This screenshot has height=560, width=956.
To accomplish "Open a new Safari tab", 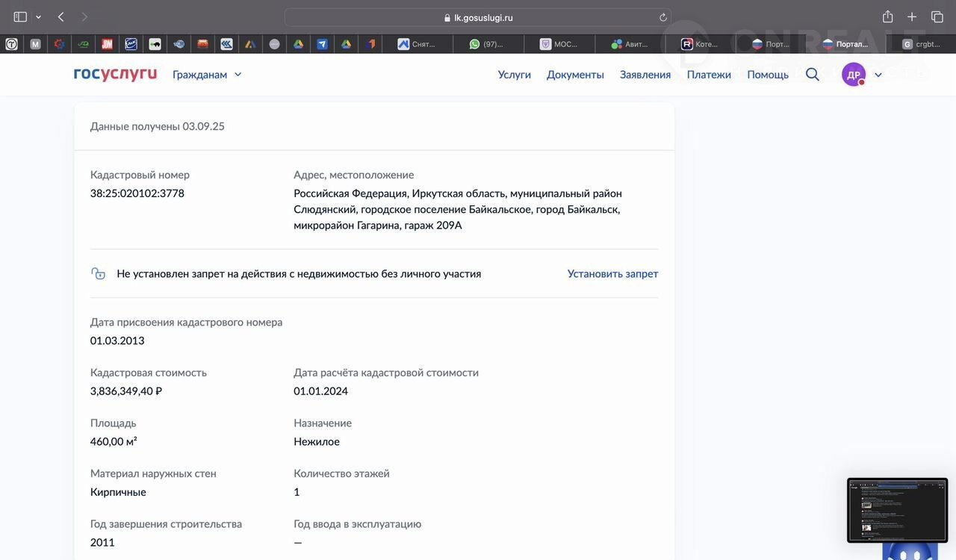I will [912, 17].
